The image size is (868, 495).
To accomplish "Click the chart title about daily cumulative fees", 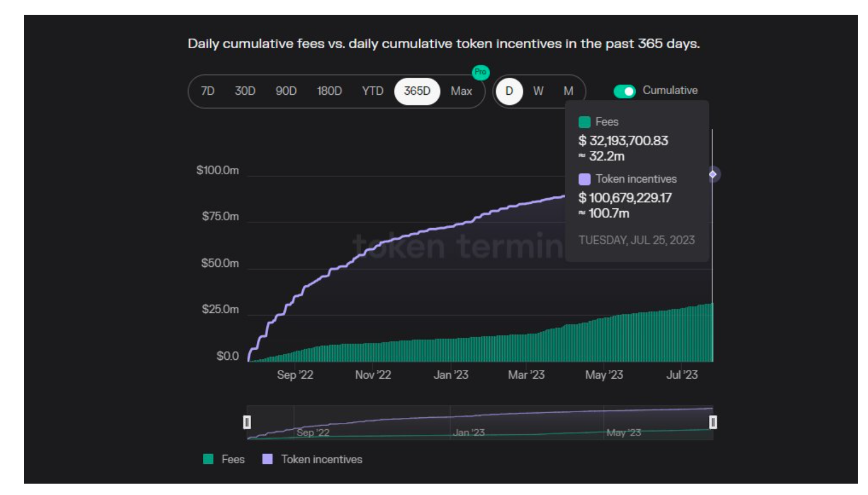I will [444, 44].
